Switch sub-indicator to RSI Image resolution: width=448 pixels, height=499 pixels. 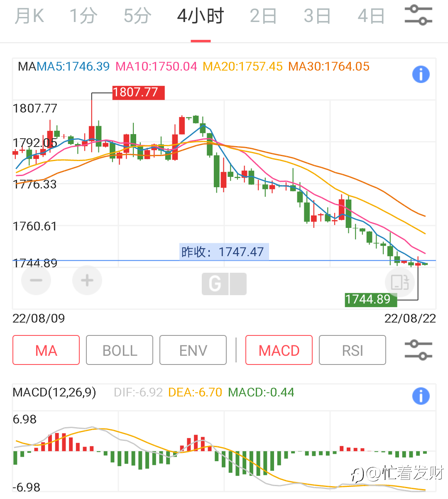(x=353, y=350)
